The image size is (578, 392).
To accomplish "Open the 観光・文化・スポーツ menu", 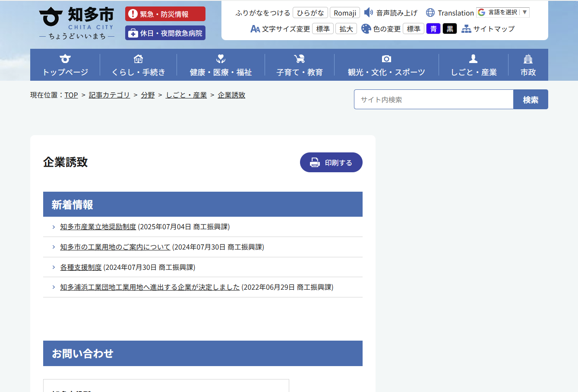I will pos(387,65).
